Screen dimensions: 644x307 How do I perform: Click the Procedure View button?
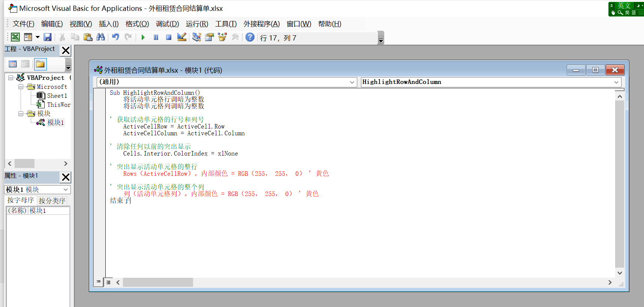point(99,282)
